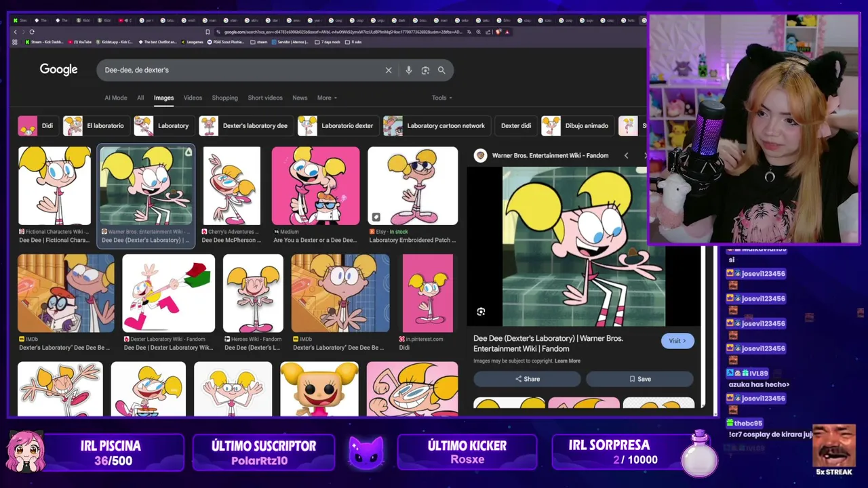Viewport: 868px width, 488px height.
Task: Open the More search filters dropdown
Action: 327,98
